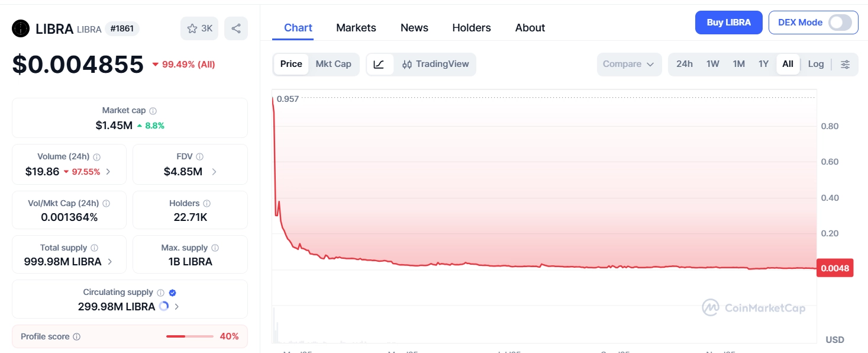Click the Profile score info icon
Image resolution: width=868 pixels, height=353 pixels.
[77, 337]
